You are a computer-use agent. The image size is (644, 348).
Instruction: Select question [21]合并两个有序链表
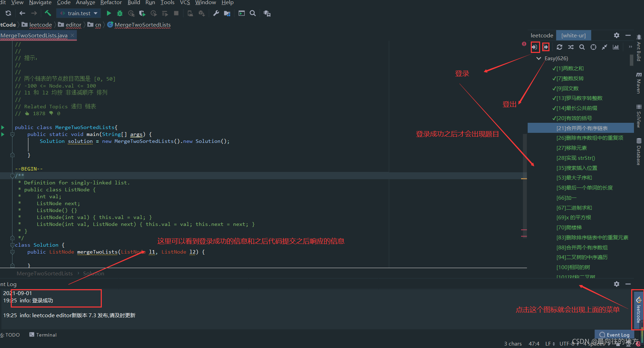(x=581, y=128)
